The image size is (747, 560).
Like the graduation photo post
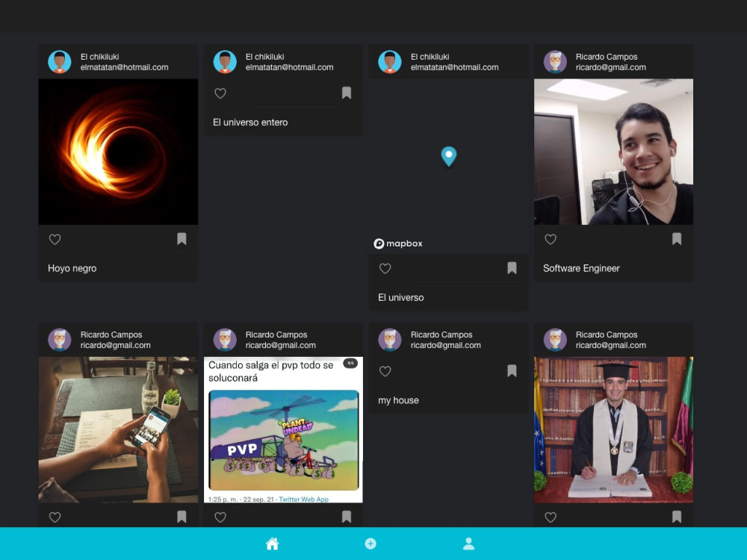(551, 517)
